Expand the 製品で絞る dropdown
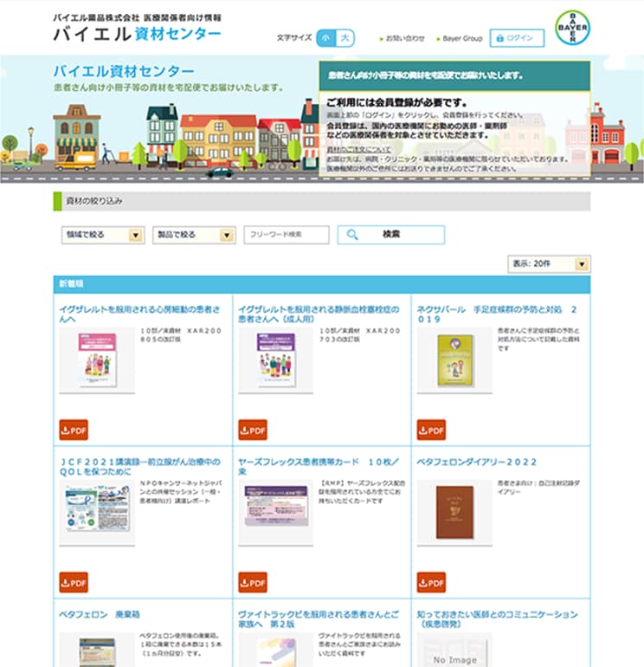 click(194, 235)
